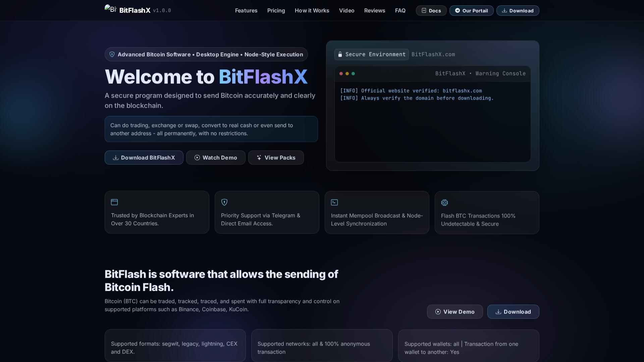Open the FAQ section from navigation
644x362 pixels.
tap(400, 10)
